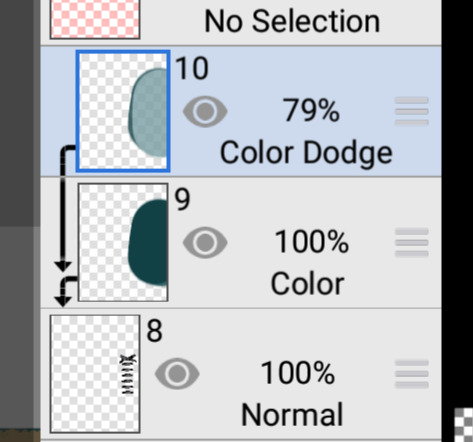Select layer 9 dark teal thumbnail
473x442 pixels.
pyautogui.click(x=123, y=242)
